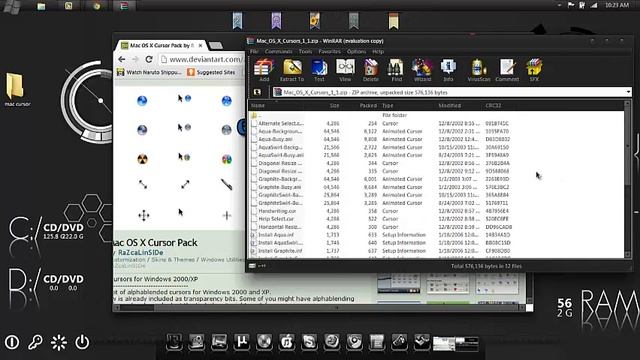This screenshot has height=360, width=640.
Task: Click the C: drive meter widget
Action: (47, 233)
